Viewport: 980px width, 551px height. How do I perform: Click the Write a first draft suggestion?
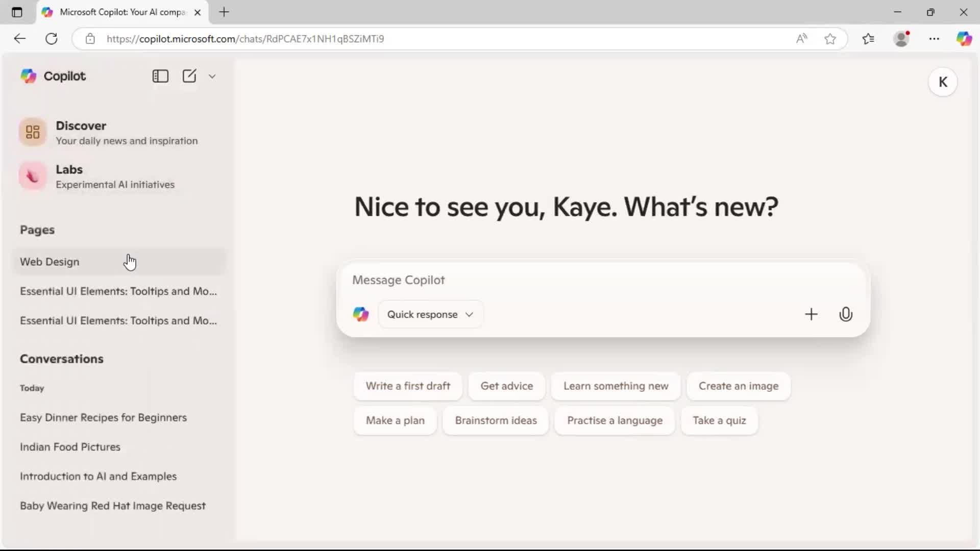click(x=407, y=386)
